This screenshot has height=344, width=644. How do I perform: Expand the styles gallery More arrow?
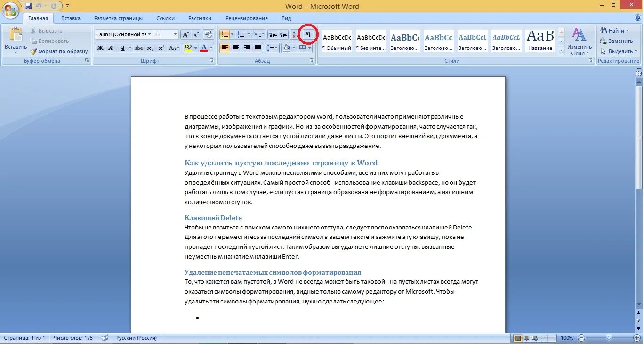[x=561, y=49]
